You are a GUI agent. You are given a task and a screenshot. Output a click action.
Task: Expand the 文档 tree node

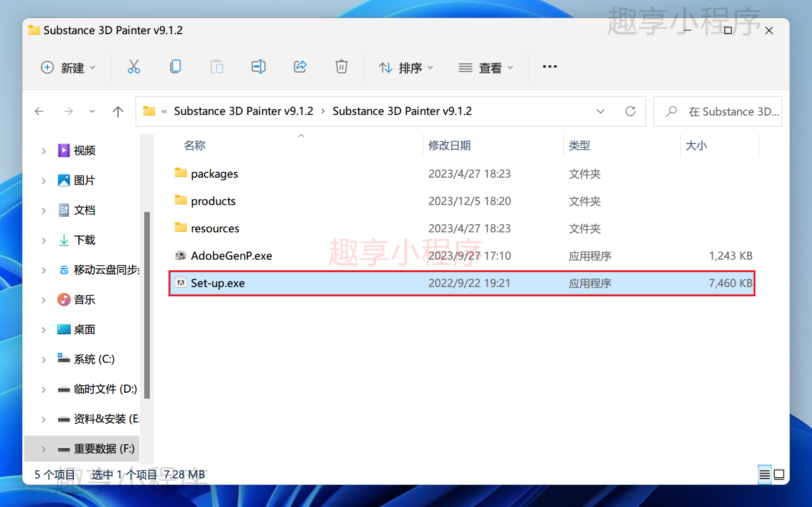pyautogui.click(x=44, y=210)
